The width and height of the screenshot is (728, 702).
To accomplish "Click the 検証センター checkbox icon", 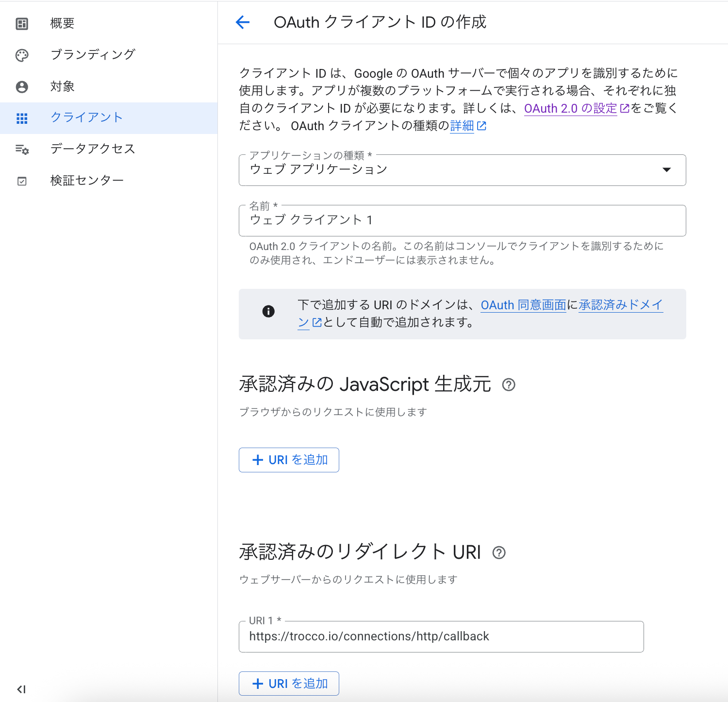I will pos(22,181).
